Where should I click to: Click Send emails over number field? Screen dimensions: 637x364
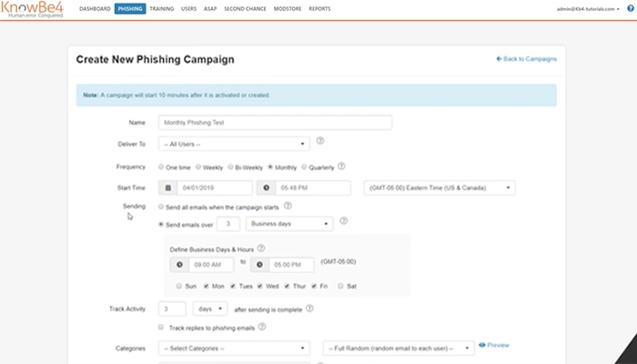pos(227,224)
